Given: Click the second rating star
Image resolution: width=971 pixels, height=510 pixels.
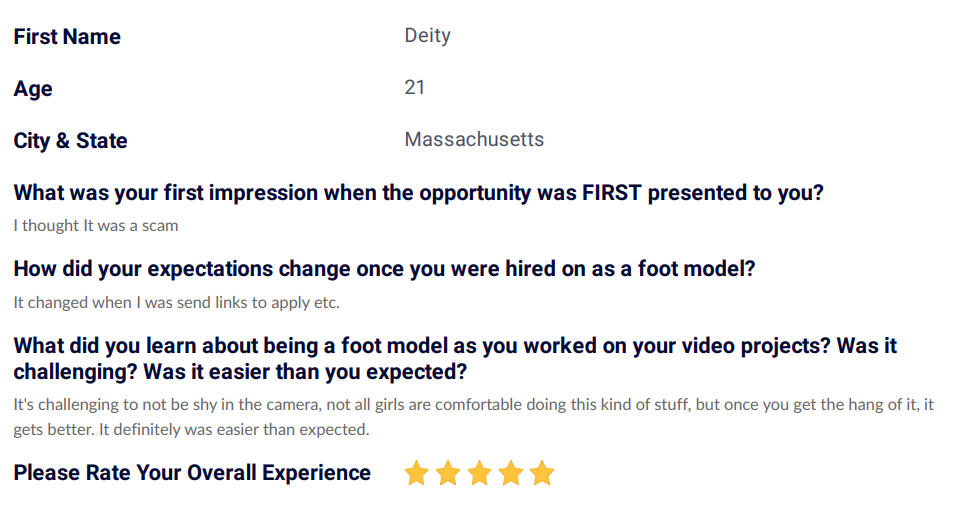Looking at the screenshot, I should (448, 473).
